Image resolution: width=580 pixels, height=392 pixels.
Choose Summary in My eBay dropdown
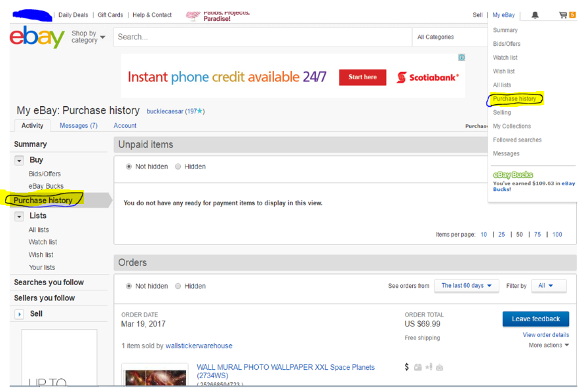(505, 30)
